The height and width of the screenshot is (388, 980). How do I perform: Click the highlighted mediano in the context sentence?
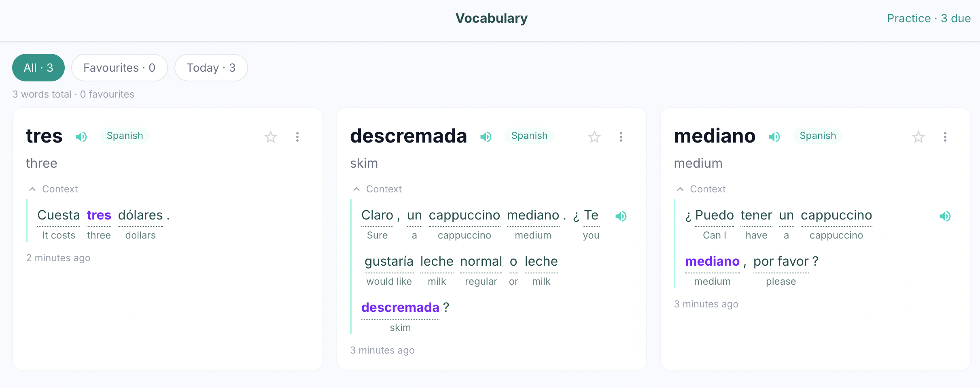click(712, 261)
